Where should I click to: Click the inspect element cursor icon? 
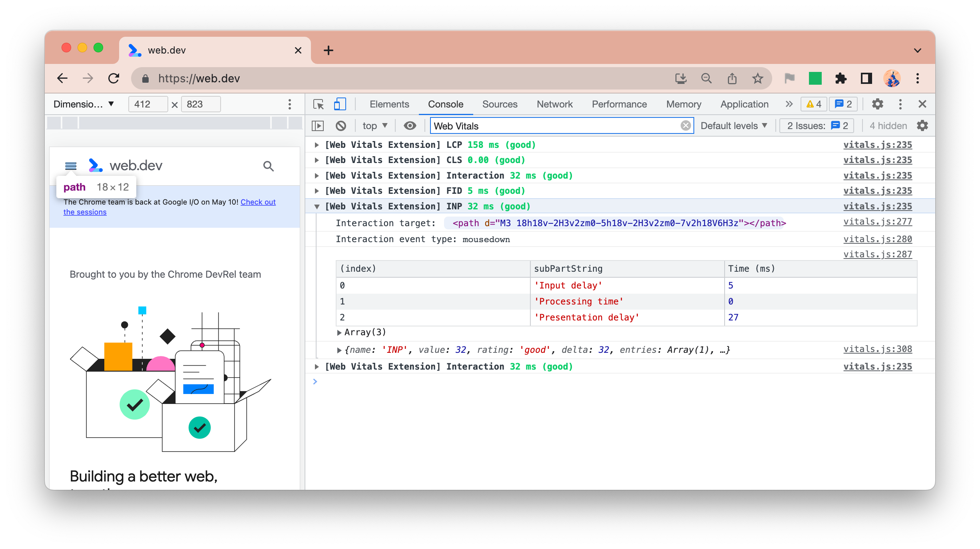(319, 103)
